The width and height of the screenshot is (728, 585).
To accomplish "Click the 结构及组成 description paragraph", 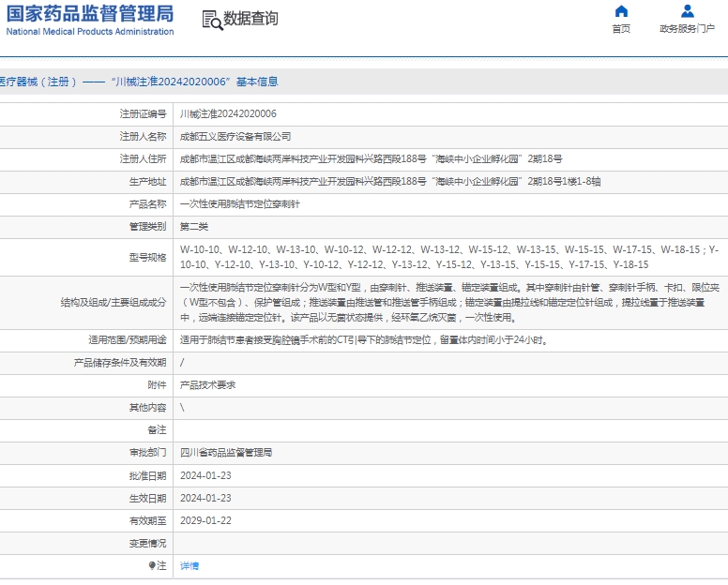I will pos(449,303).
